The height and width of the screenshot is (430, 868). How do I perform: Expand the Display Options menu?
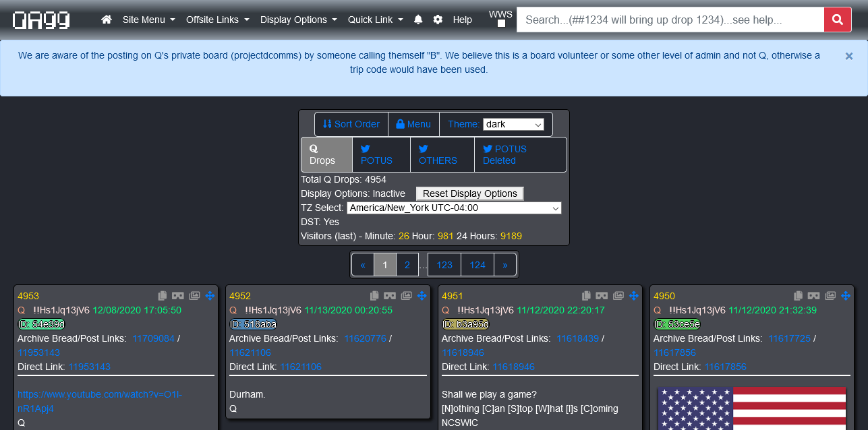click(x=299, y=20)
